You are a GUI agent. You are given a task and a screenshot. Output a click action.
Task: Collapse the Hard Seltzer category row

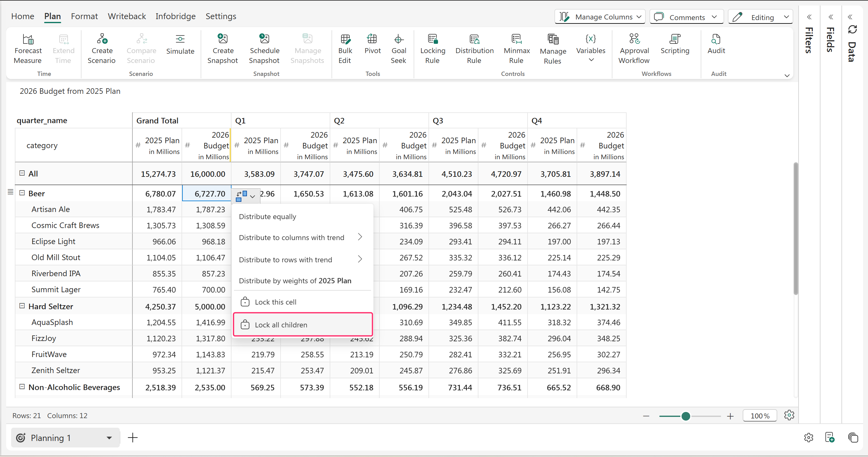pos(22,306)
